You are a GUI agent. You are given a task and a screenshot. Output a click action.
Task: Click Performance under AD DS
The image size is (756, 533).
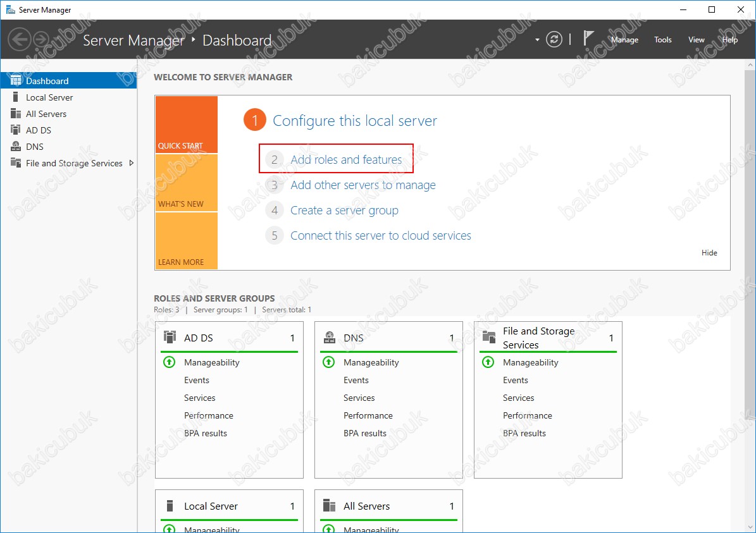pyautogui.click(x=208, y=415)
